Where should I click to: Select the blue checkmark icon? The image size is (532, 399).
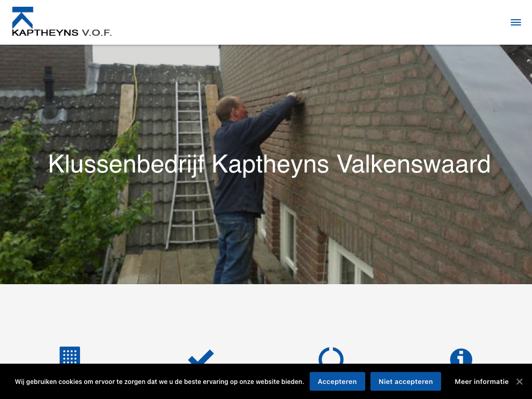[x=201, y=356]
